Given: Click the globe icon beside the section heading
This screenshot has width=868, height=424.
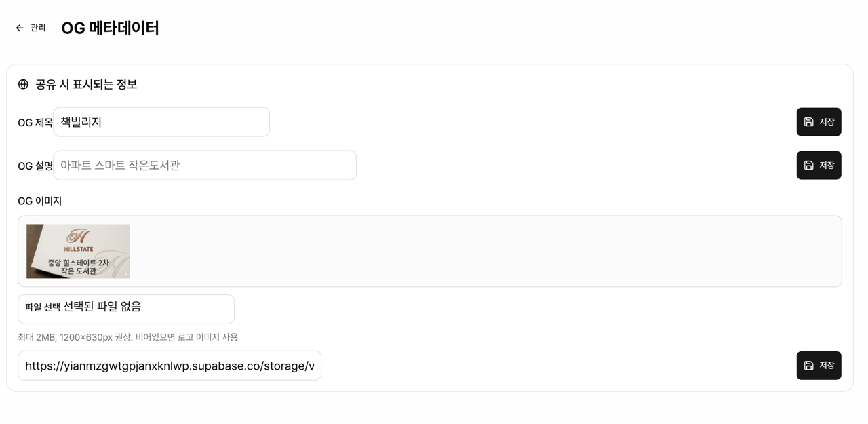Looking at the screenshot, I should pyautogui.click(x=23, y=84).
